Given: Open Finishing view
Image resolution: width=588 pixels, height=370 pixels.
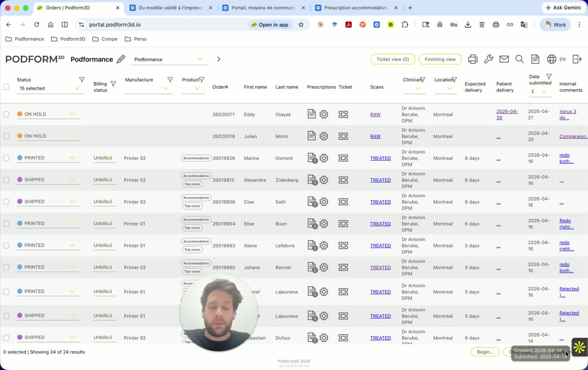Looking at the screenshot, I should 440,59.
